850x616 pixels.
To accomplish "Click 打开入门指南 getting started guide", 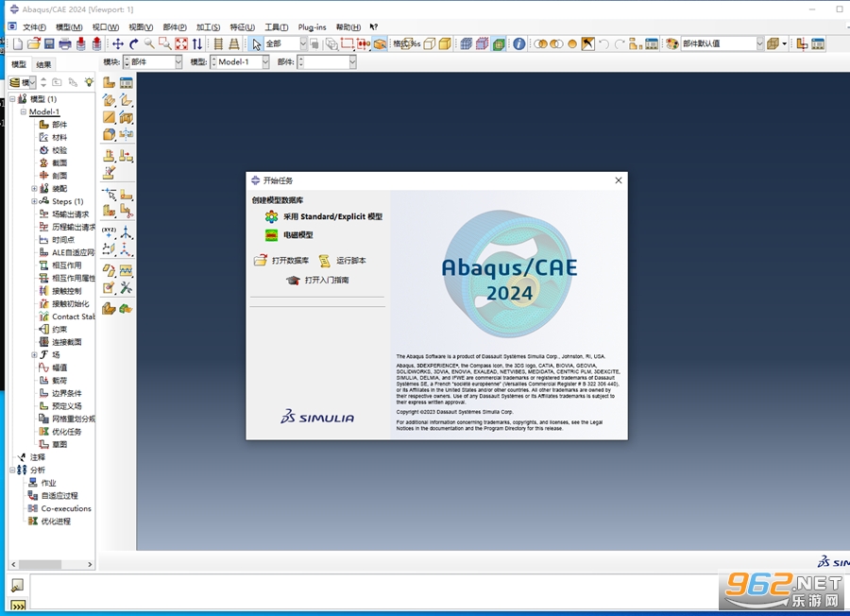I will (317, 281).
